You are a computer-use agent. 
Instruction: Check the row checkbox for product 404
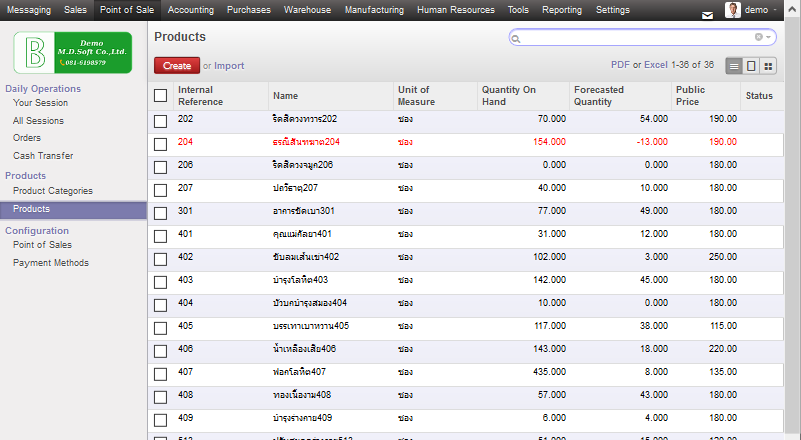click(x=160, y=305)
